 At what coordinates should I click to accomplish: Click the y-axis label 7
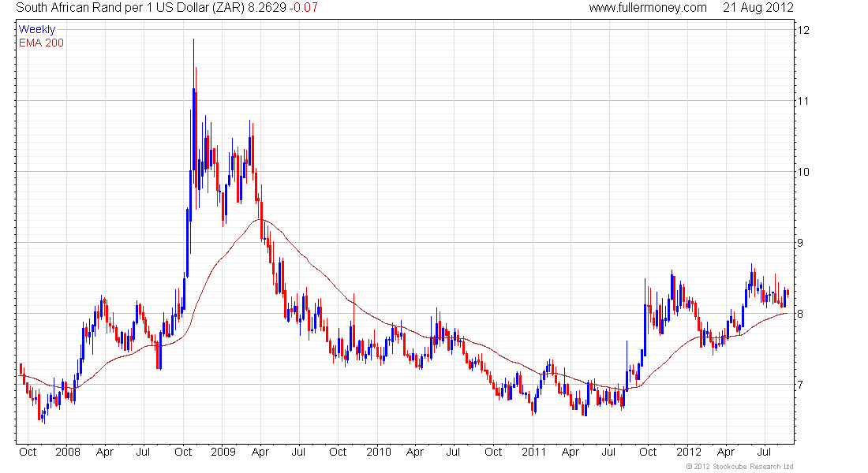pos(799,385)
